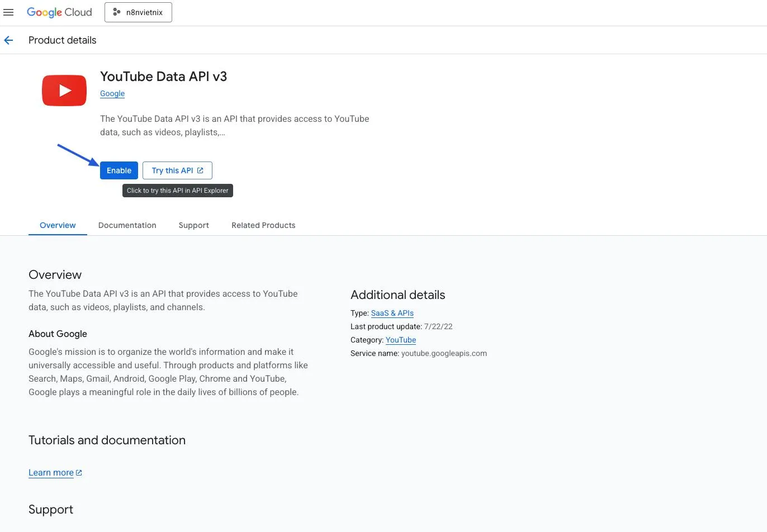
Task: Click the Additional details heading
Action: (x=398, y=295)
